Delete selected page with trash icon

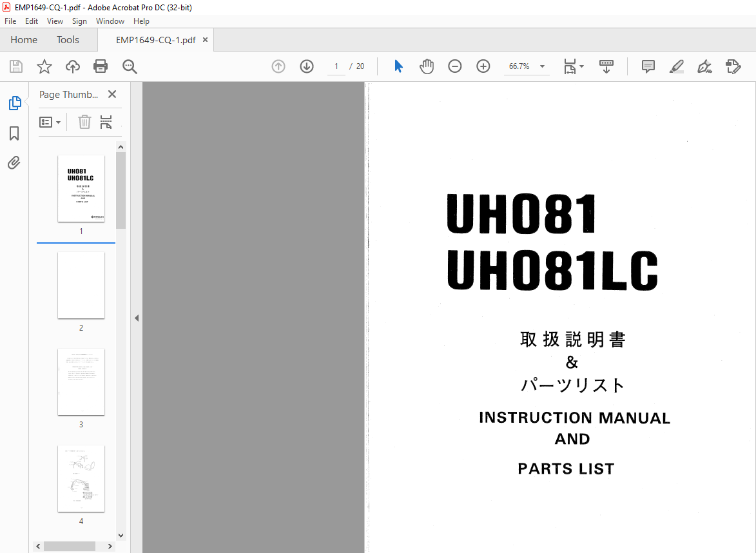pos(85,122)
